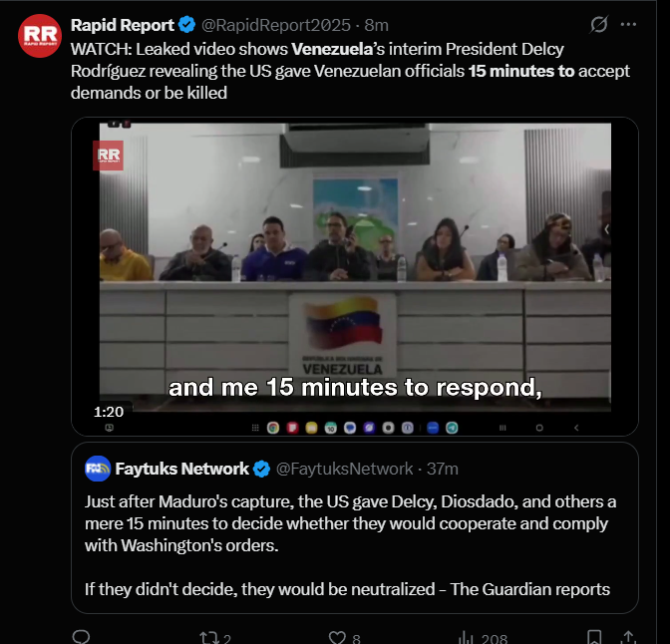Click the bold Venezuela keyword in tweet text
670x644 pixels.
pyautogui.click(x=332, y=49)
